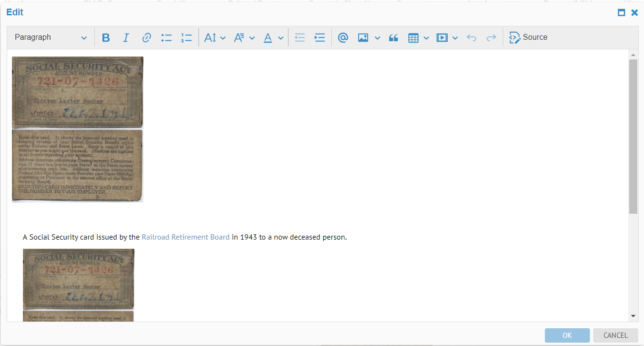Viewport: 644px width, 346px height.
Task: Click the insert media icon
Action: (442, 38)
